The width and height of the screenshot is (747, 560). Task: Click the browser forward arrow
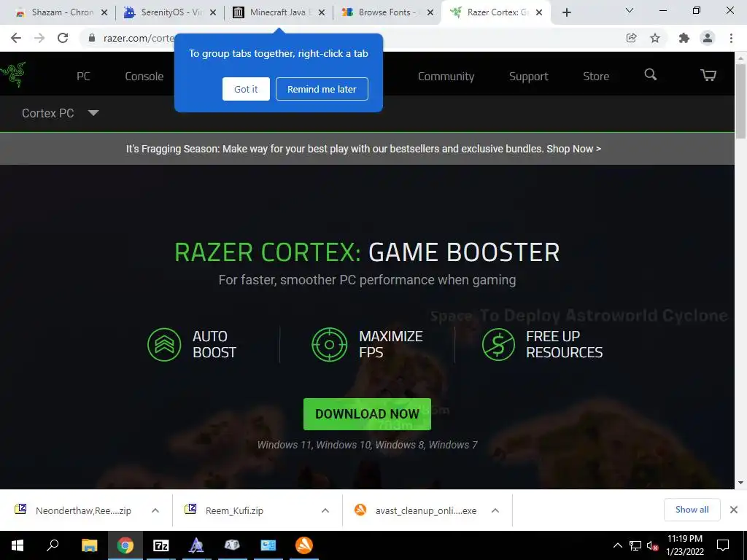(x=39, y=38)
